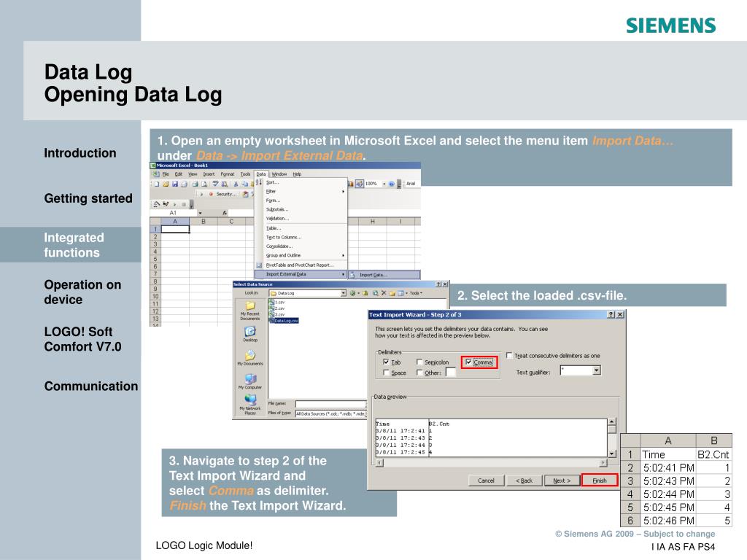
Task: Click the Views icon in Select Data Source
Action: tap(400, 293)
